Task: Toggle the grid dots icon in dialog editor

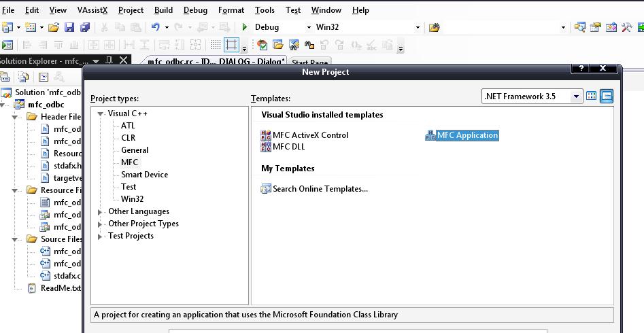Action: tap(216, 45)
